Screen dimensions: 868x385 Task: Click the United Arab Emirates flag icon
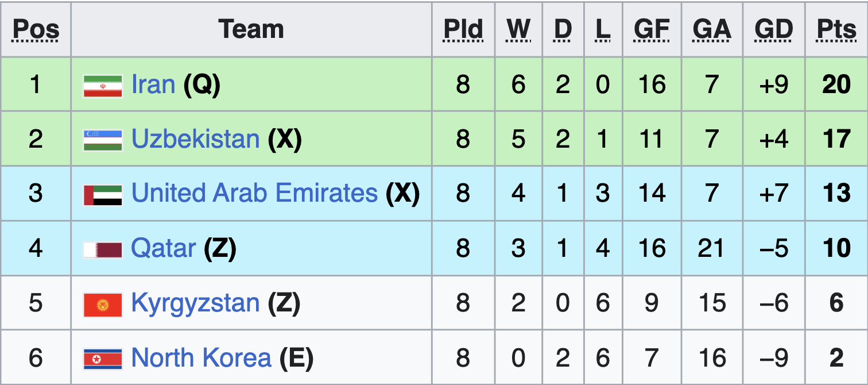[103, 194]
